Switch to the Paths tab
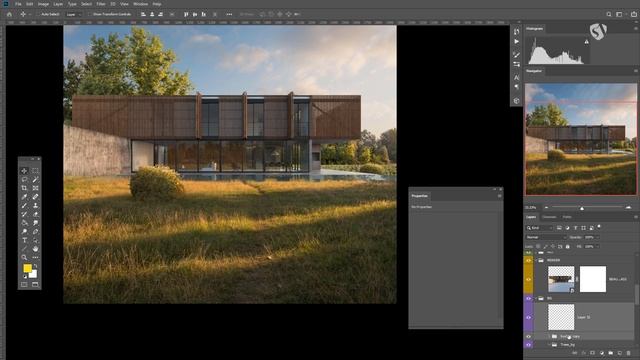Viewport: 640px width, 360px height. tap(567, 217)
